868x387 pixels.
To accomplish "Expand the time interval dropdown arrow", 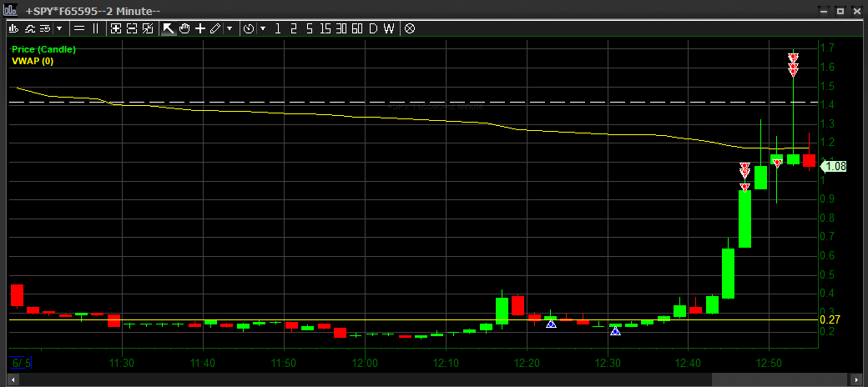I will pos(263,28).
